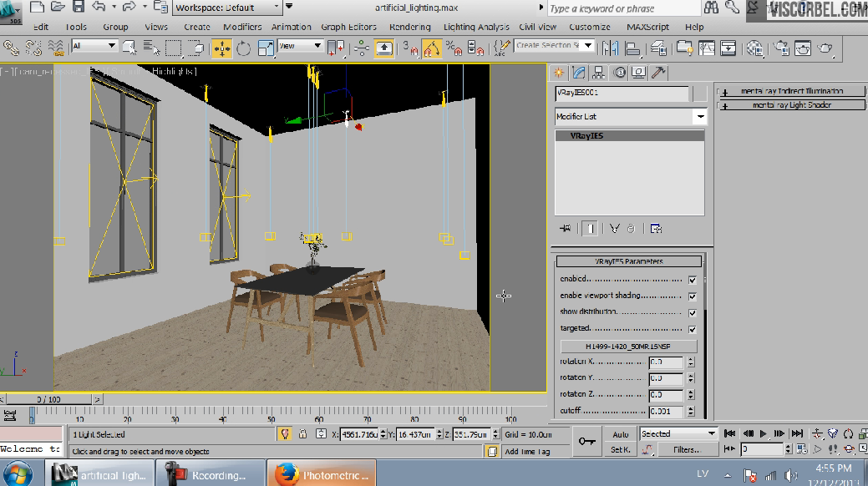Open the Graph Editors menu
The image size is (868, 486).
[x=348, y=27]
